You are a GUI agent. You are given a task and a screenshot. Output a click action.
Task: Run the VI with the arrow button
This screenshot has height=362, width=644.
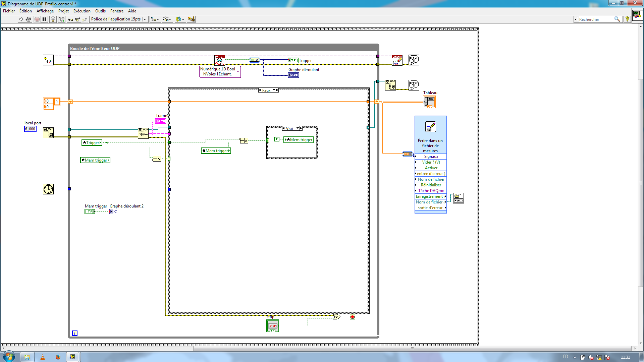coord(21,19)
